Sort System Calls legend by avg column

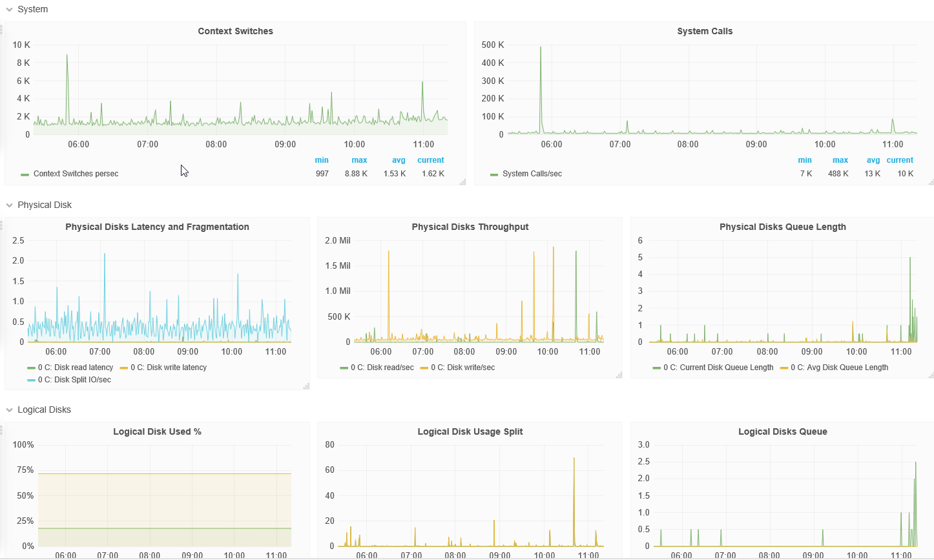click(x=873, y=160)
